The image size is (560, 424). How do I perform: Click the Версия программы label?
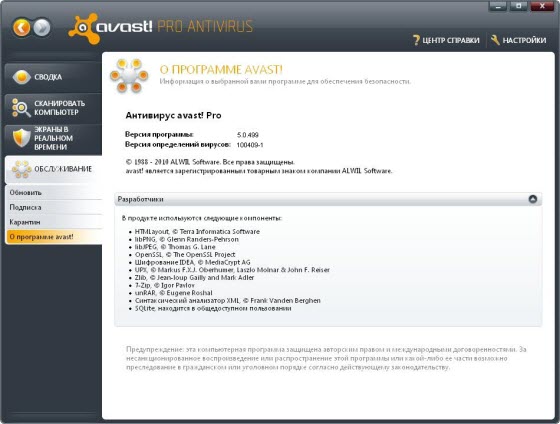tap(159, 135)
